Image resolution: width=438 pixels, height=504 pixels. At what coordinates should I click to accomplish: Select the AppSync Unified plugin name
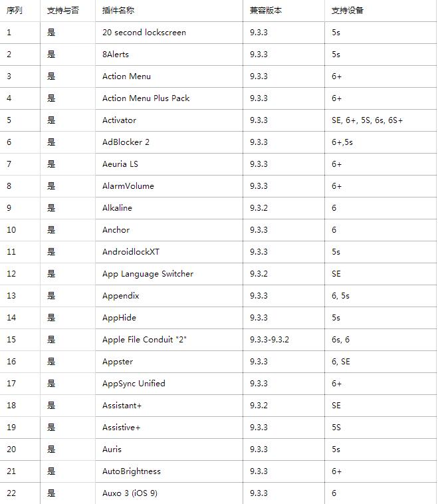(134, 384)
